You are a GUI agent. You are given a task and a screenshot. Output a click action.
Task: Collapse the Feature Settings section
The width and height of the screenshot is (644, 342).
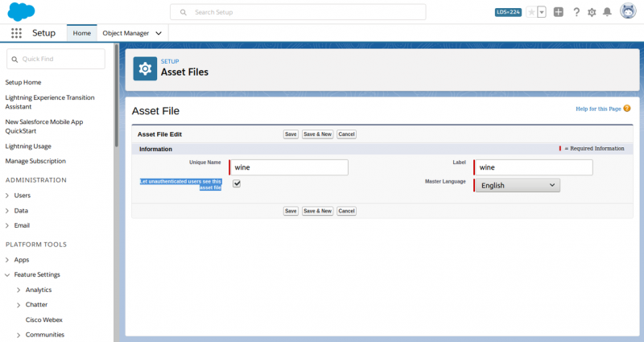(7, 274)
